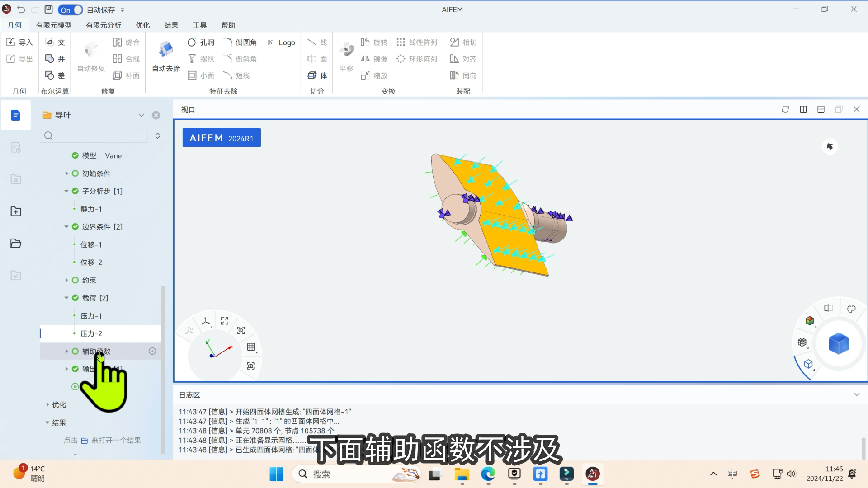868x488 pixels.
Task: Toggle the 自动保存 autosave switch
Action: (x=71, y=9)
